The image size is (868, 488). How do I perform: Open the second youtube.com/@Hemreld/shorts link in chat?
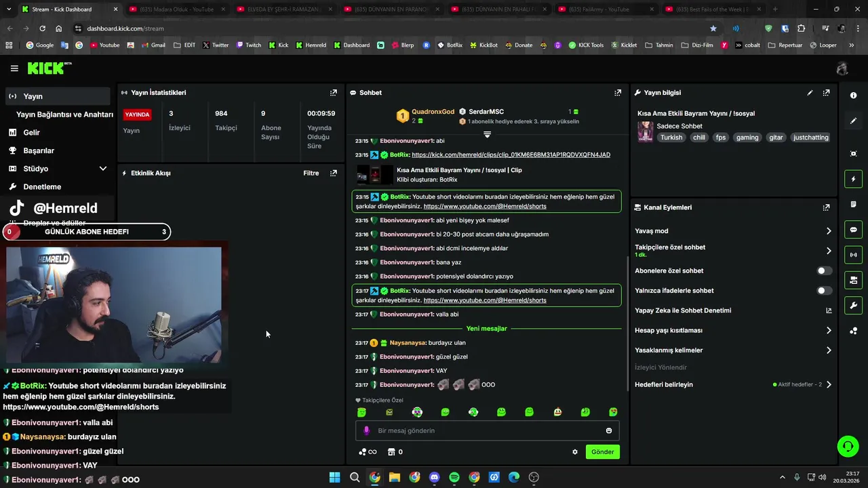485,300
